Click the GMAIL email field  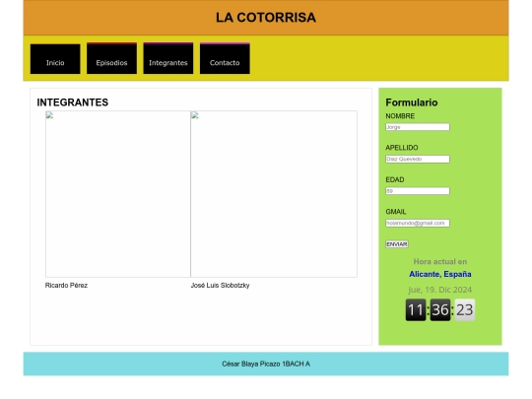point(418,223)
